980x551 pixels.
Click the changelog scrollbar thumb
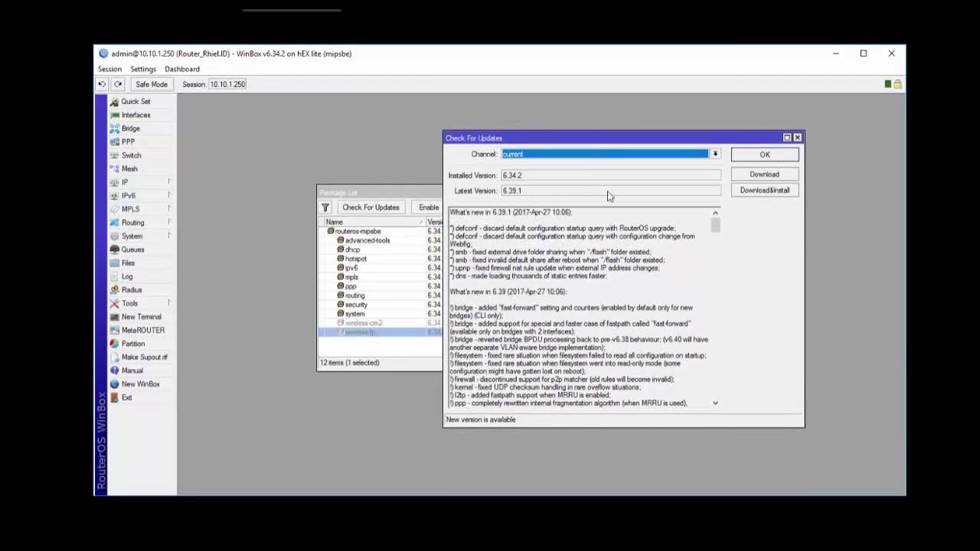tap(715, 225)
